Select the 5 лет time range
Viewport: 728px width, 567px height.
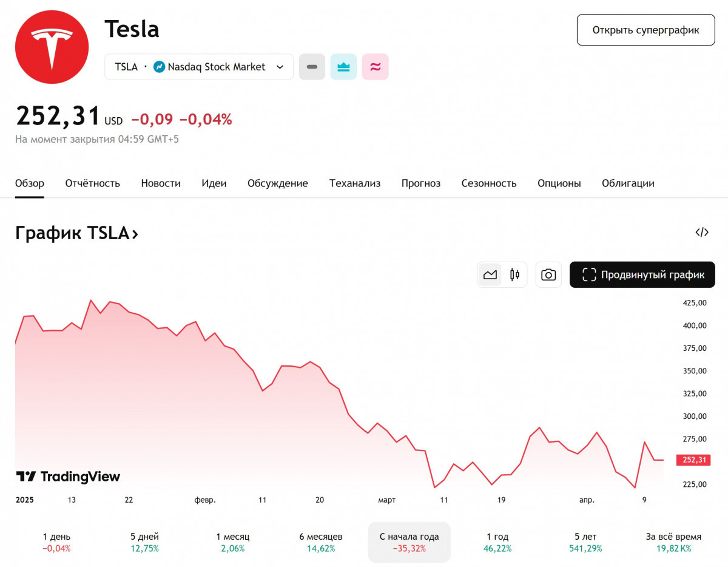coord(585,542)
